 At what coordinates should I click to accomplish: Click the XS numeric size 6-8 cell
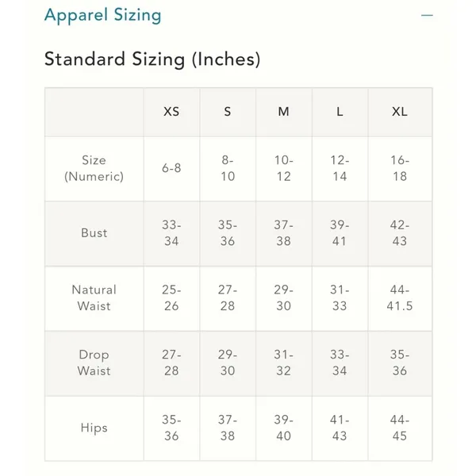pyautogui.click(x=171, y=168)
